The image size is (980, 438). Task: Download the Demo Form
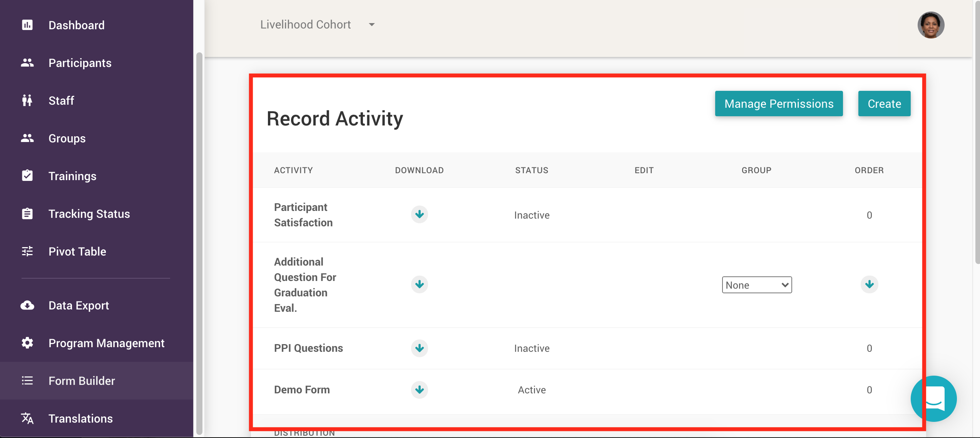(x=419, y=390)
